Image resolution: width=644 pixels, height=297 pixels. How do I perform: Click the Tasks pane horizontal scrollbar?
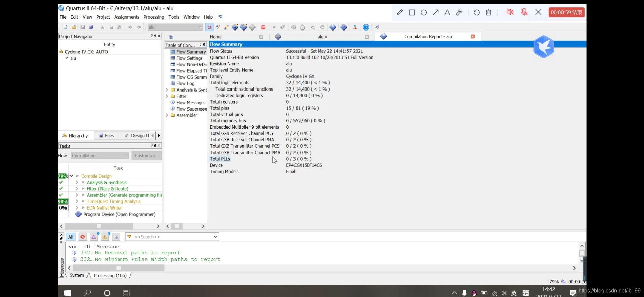[99, 226]
